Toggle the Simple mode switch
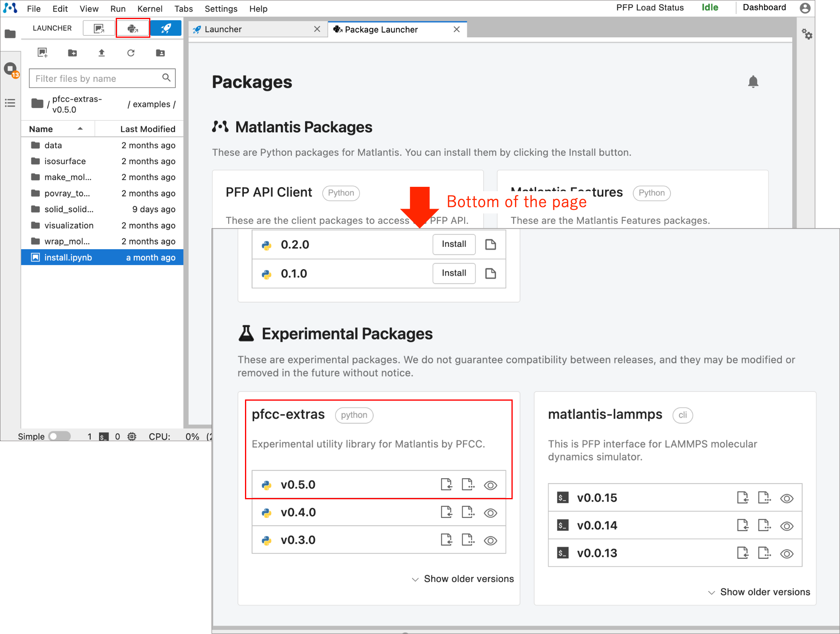Screen dimensions: 840x634 click(x=59, y=436)
